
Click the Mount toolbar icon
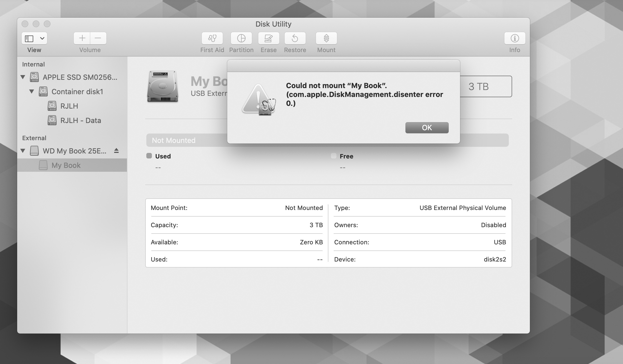pyautogui.click(x=326, y=38)
